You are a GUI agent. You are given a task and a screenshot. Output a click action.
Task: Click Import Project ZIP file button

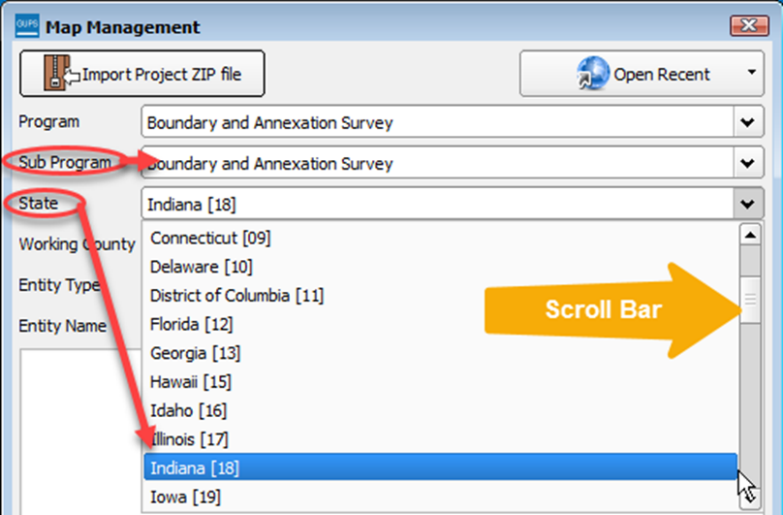click(142, 74)
